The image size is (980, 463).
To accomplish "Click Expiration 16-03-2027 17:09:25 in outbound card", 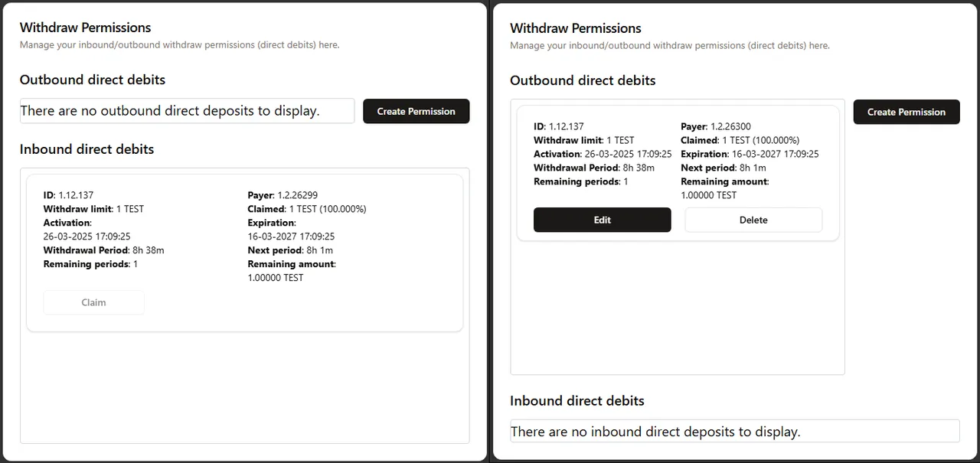I will (x=750, y=154).
